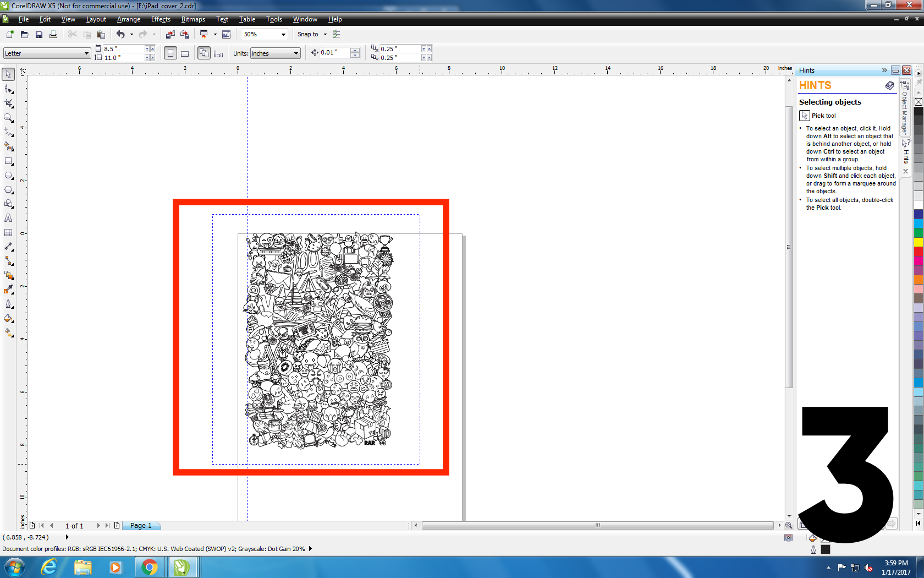This screenshot has width=924, height=578.
Task: Open the Effects menu
Action: (161, 19)
